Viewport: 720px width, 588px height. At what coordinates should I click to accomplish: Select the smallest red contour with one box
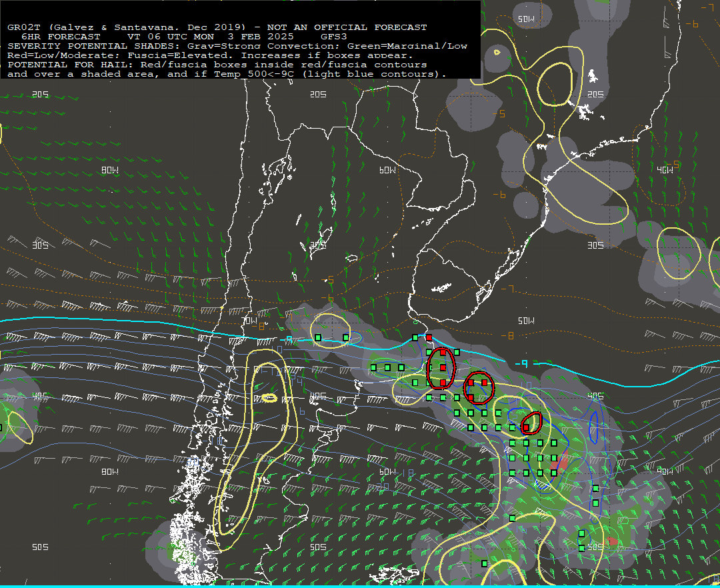[532, 423]
